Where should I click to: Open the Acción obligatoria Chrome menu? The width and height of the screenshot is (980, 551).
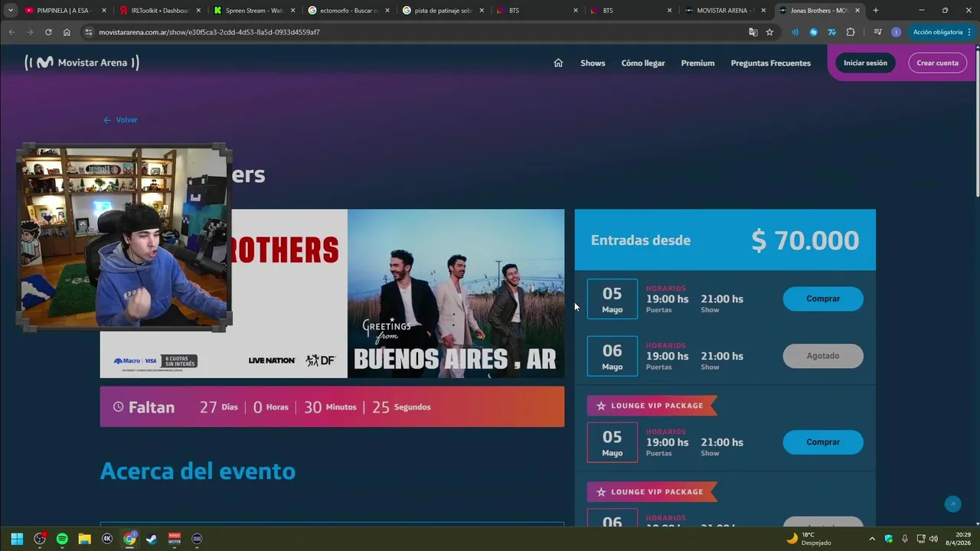click(x=940, y=32)
